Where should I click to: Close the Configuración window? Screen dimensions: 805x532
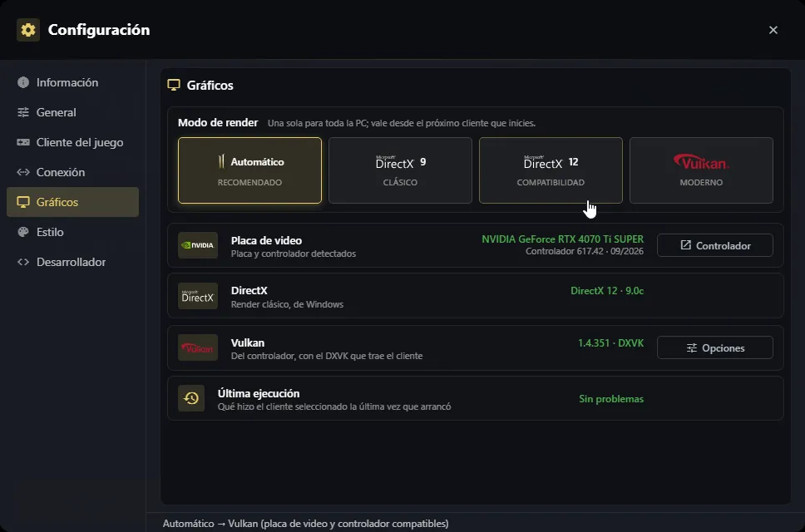(x=773, y=30)
